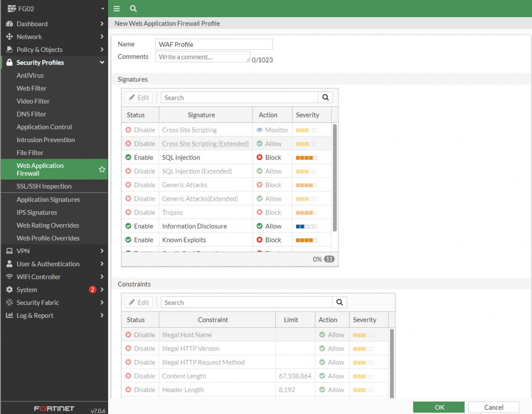Click the hamburger menu icon in top bar

coord(117,9)
